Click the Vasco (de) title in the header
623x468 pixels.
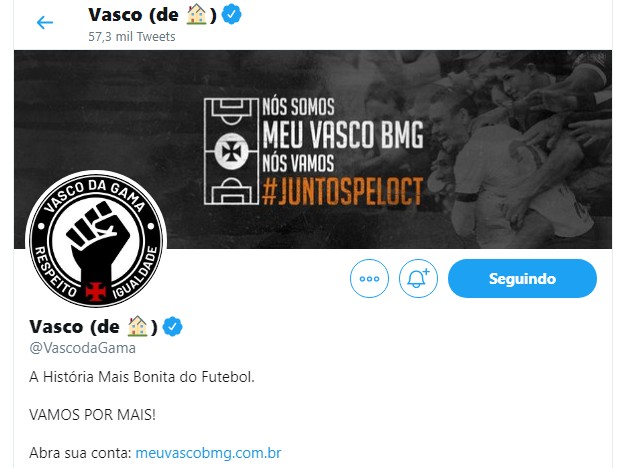[153, 15]
